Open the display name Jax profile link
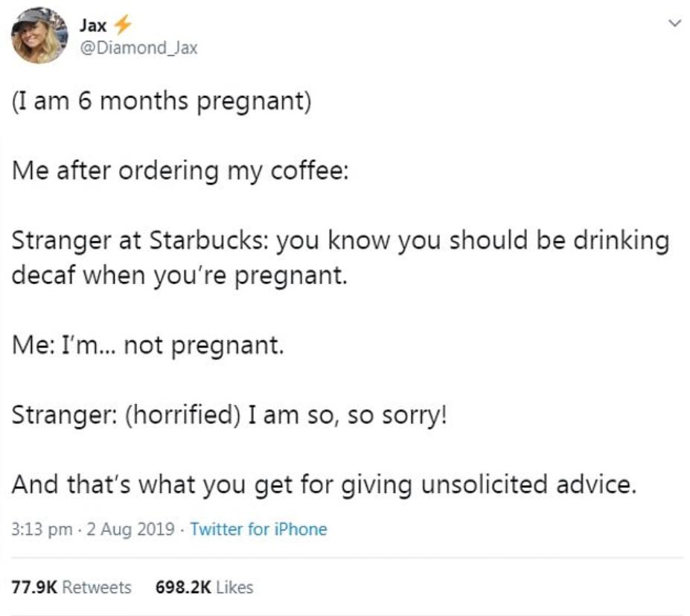The image size is (690, 616). pyautogui.click(x=93, y=25)
